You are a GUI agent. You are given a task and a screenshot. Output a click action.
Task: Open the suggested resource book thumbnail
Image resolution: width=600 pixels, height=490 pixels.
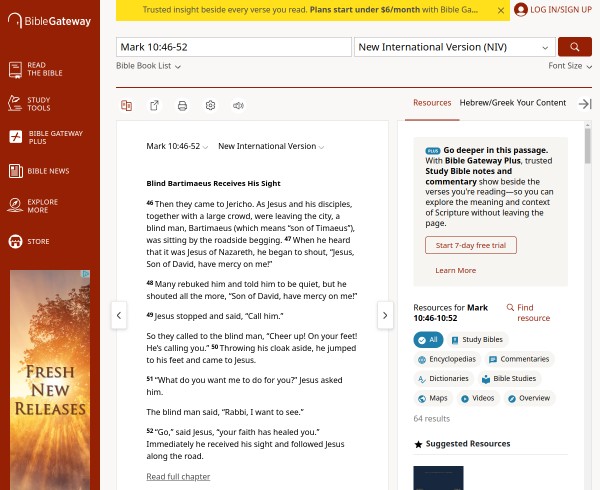point(438,478)
